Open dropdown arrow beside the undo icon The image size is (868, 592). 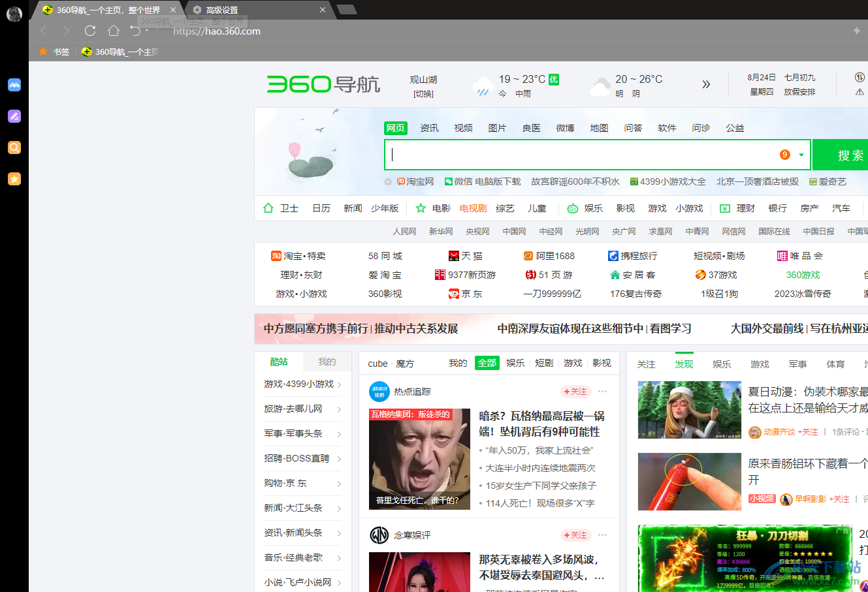point(146,31)
